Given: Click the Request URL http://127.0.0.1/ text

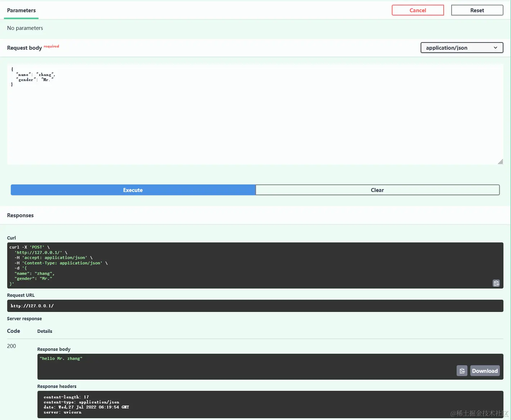Looking at the screenshot, I should point(32,306).
